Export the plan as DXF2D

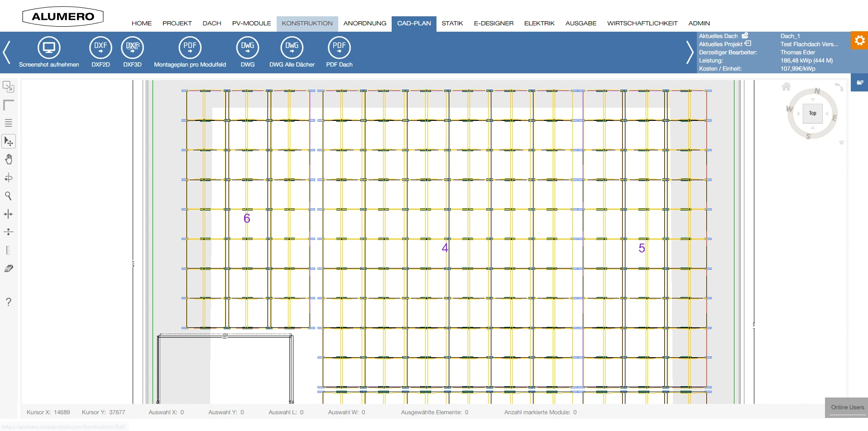(101, 48)
